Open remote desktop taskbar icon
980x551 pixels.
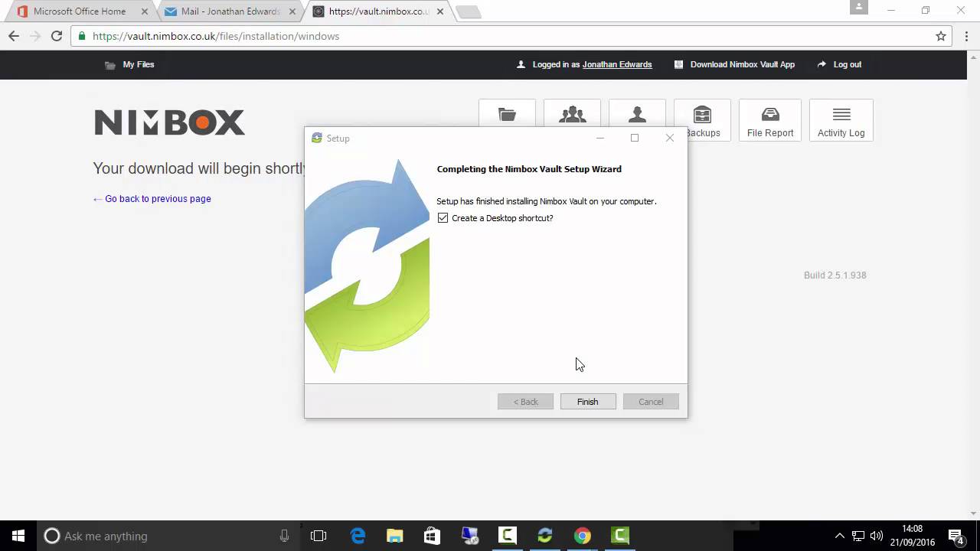coord(469,536)
